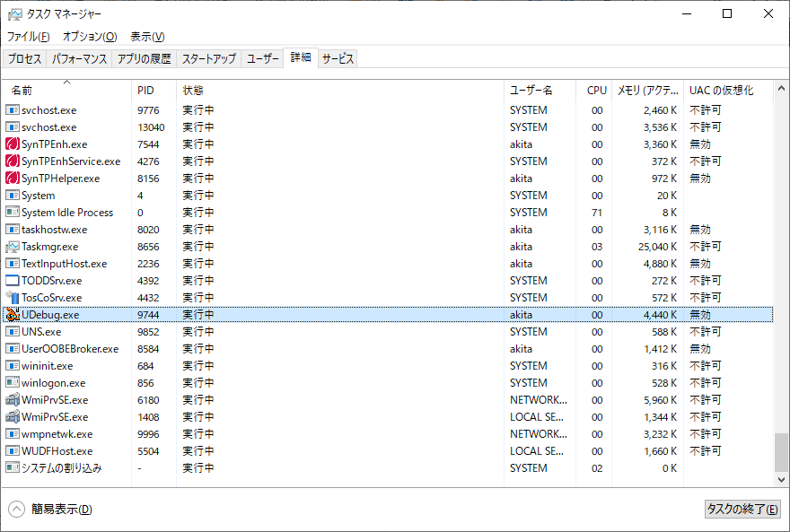Click the システムの割り込み process icon
This screenshot has height=532, width=790.
pos(12,467)
